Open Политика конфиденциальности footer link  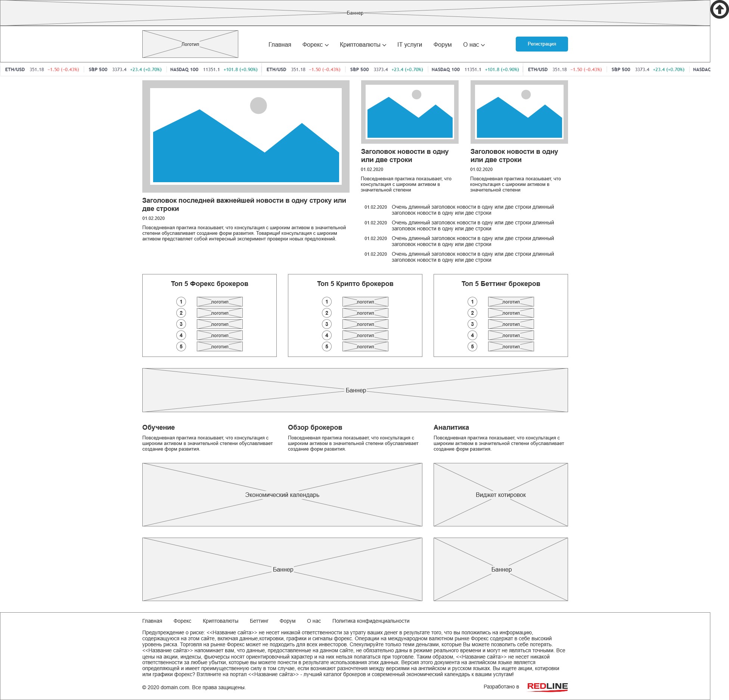pos(371,621)
